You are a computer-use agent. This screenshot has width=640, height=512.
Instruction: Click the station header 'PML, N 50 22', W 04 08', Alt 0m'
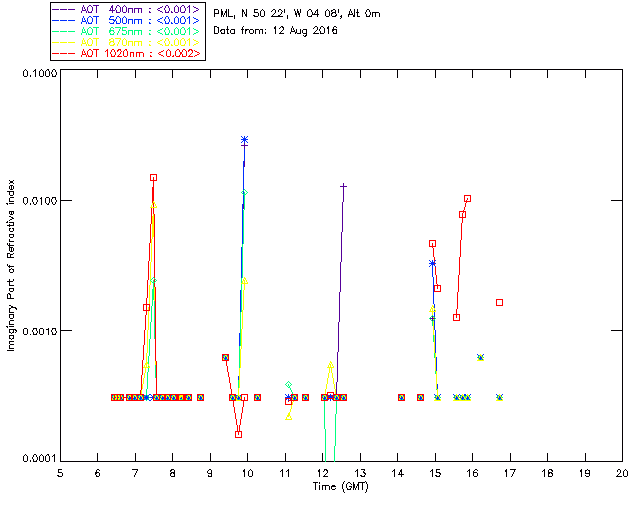[297, 14]
